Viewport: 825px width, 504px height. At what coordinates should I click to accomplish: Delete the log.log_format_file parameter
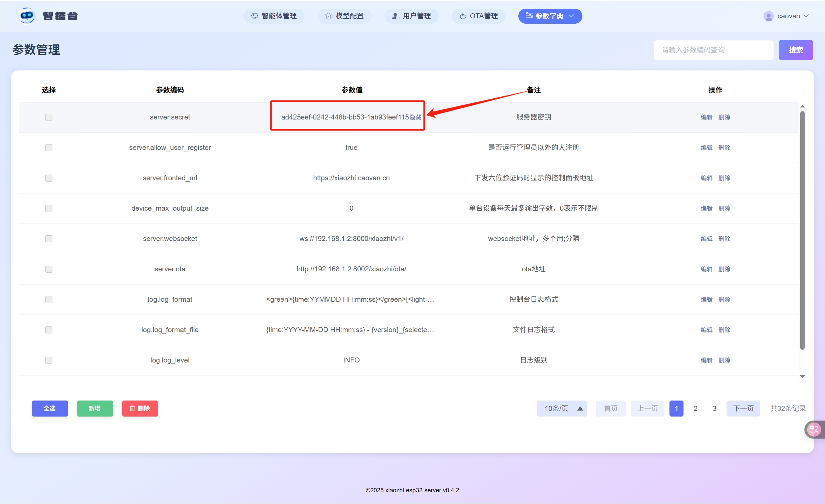724,330
